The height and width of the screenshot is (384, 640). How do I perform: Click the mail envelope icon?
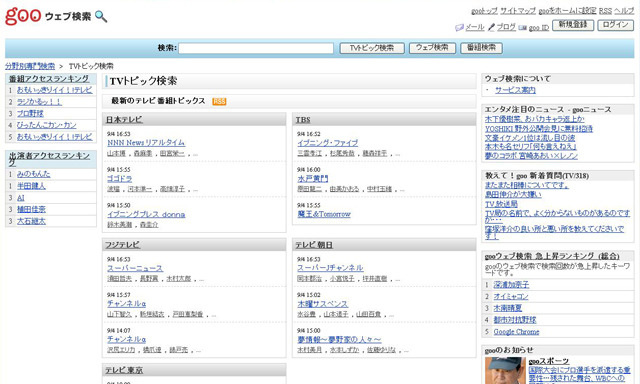coord(459,28)
